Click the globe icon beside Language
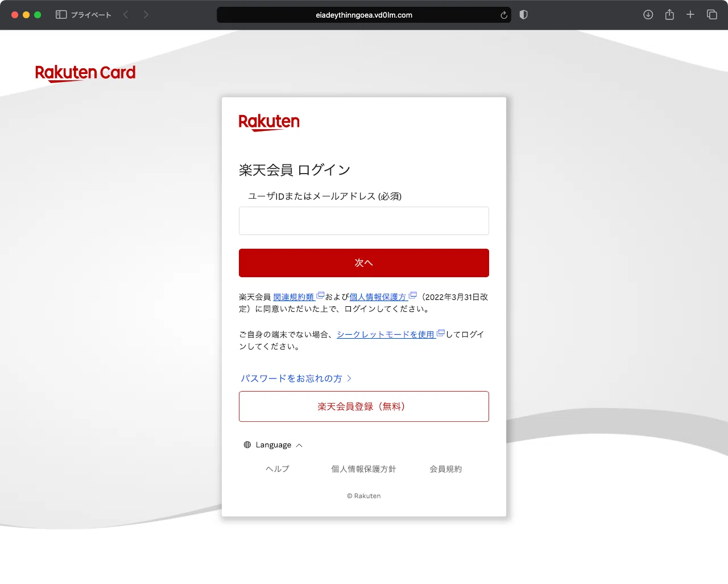 (247, 445)
